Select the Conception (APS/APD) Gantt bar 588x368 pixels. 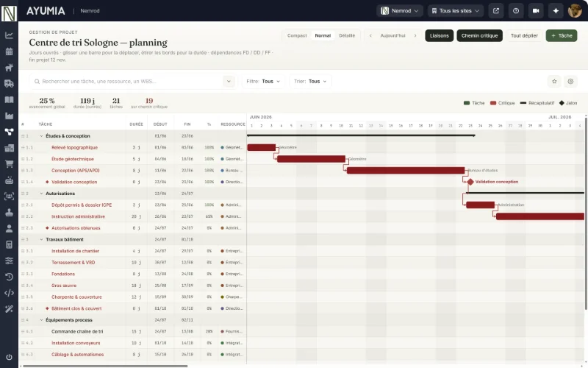click(406, 171)
